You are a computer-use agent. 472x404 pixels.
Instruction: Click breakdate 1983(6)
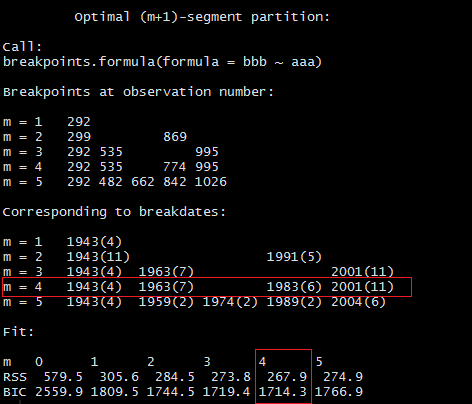tap(294, 287)
